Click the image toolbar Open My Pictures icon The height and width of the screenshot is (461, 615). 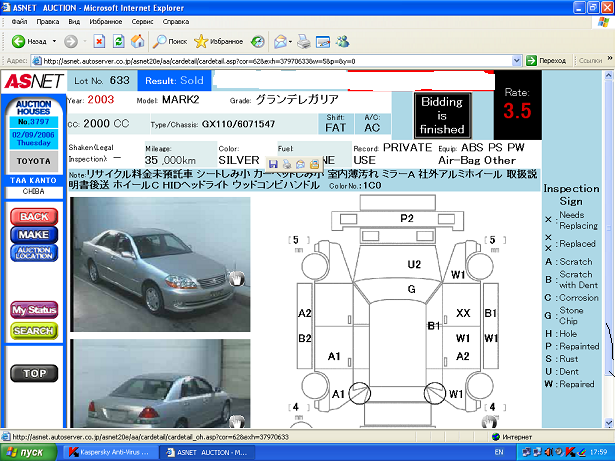click(x=314, y=164)
